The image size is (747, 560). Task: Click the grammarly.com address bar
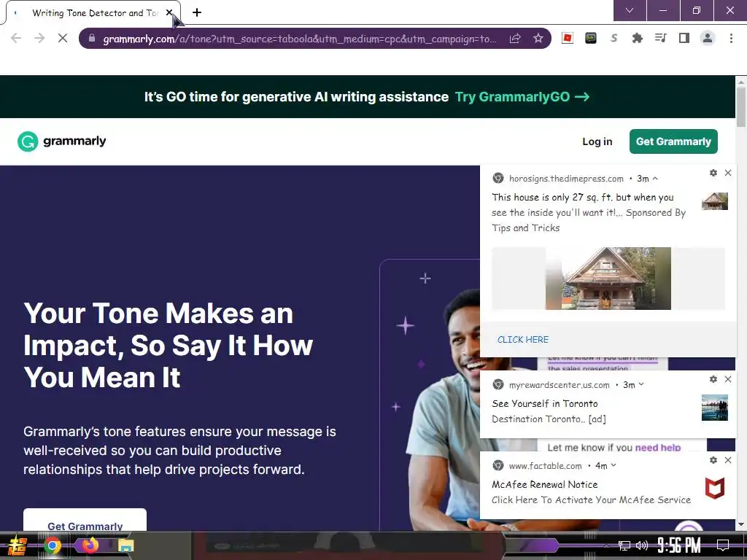point(300,39)
